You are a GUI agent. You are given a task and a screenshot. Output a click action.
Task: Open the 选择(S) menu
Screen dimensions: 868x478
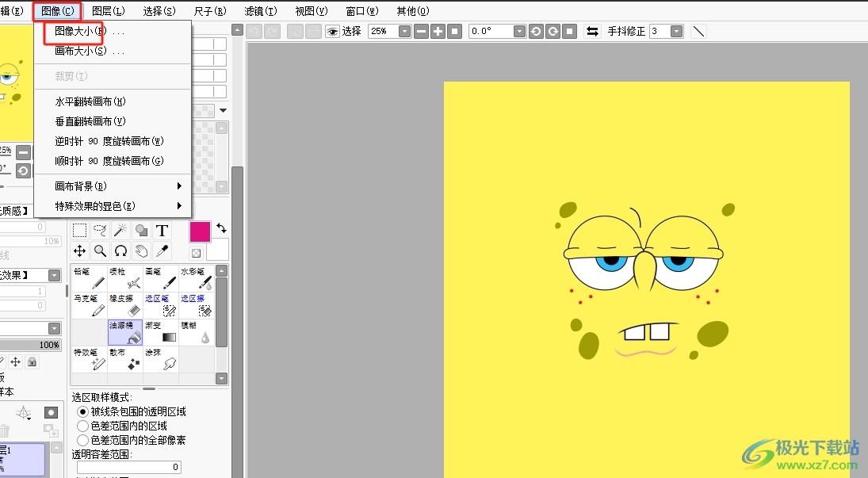[x=159, y=11]
